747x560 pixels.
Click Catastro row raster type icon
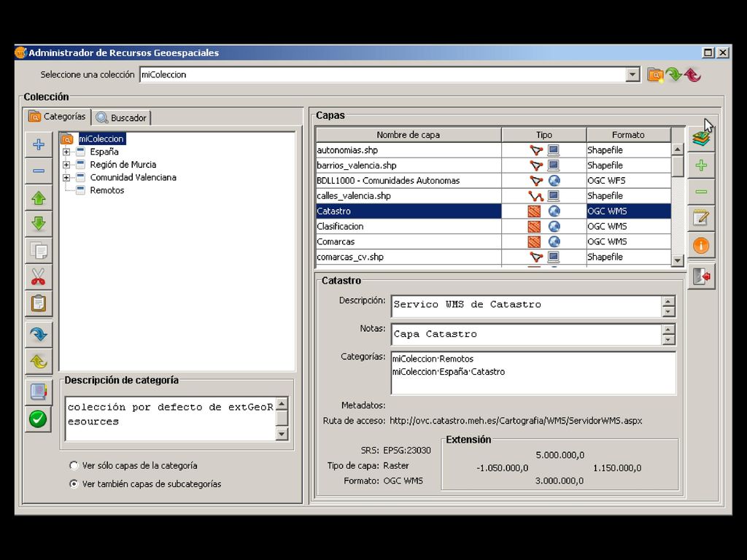tap(534, 211)
